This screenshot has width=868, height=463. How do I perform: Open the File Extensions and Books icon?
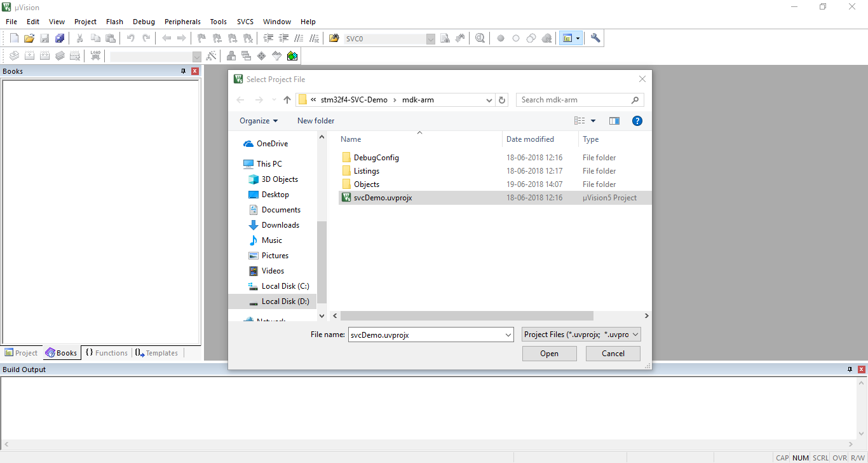pos(231,56)
